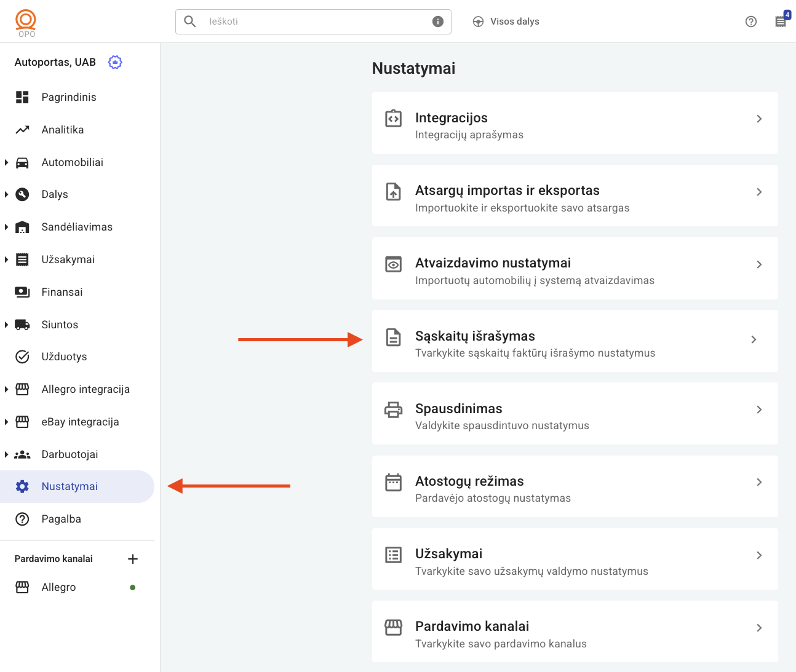Open the notifications list icon with badge
Image resolution: width=796 pixels, height=672 pixels.
tap(781, 22)
